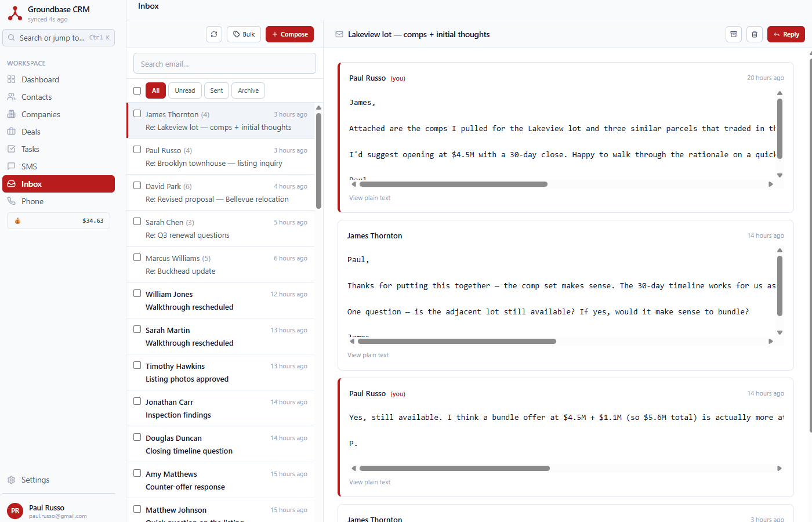Click scroll-up arrow in first message body
Viewport: 812px width, 522px height.
[x=780, y=93]
